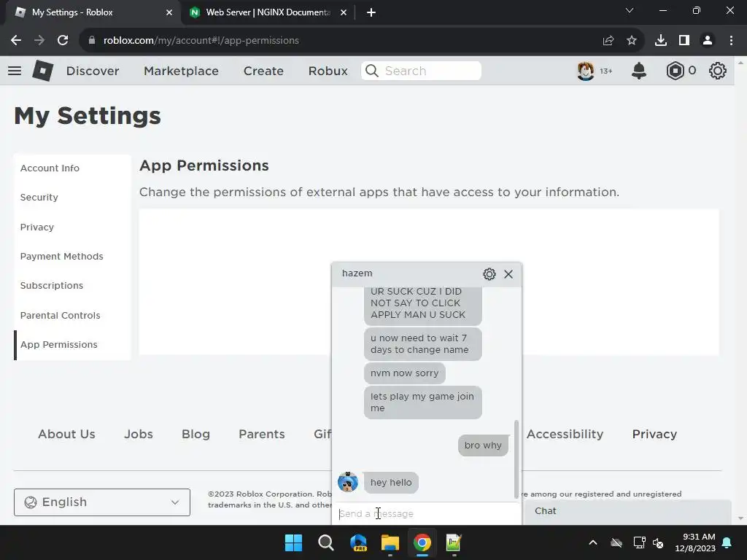Click the page vertical scrollbar down arrow

[740, 518]
